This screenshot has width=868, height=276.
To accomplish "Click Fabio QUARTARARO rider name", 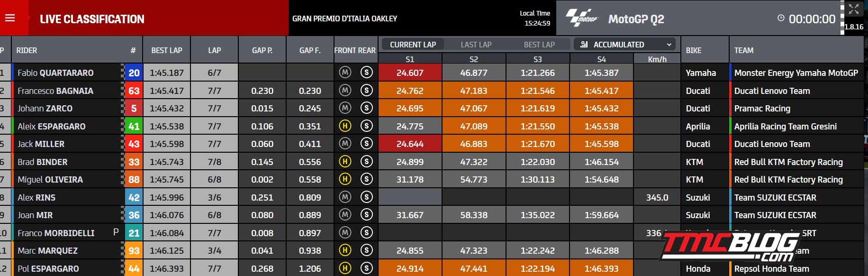I will (x=55, y=73).
